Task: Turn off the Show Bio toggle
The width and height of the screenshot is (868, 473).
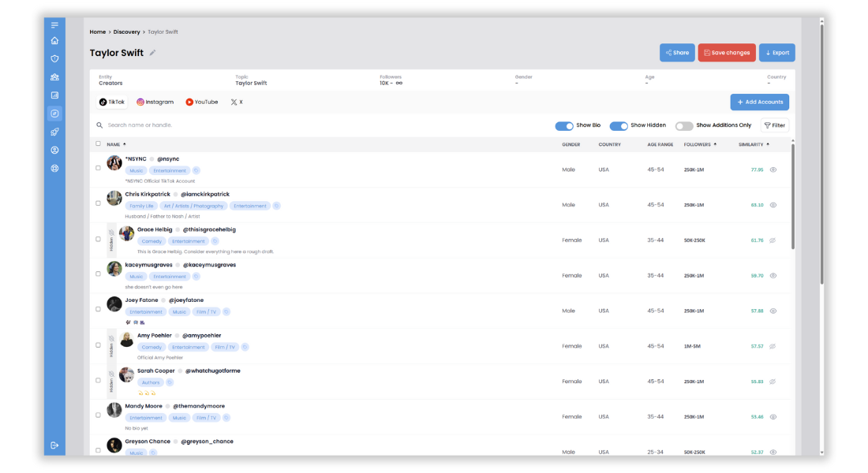Action: (564, 125)
